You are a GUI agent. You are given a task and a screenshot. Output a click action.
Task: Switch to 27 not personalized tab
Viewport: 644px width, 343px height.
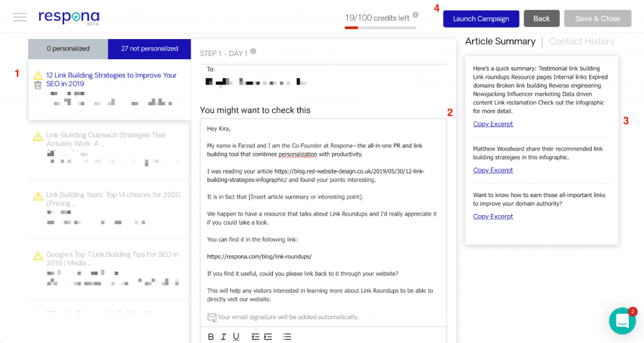150,49
